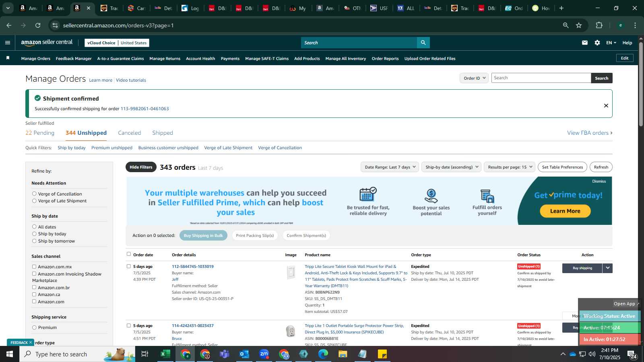The height and width of the screenshot is (362, 644).
Task: Open Manage All Inventory in nav bar
Action: 346,58
